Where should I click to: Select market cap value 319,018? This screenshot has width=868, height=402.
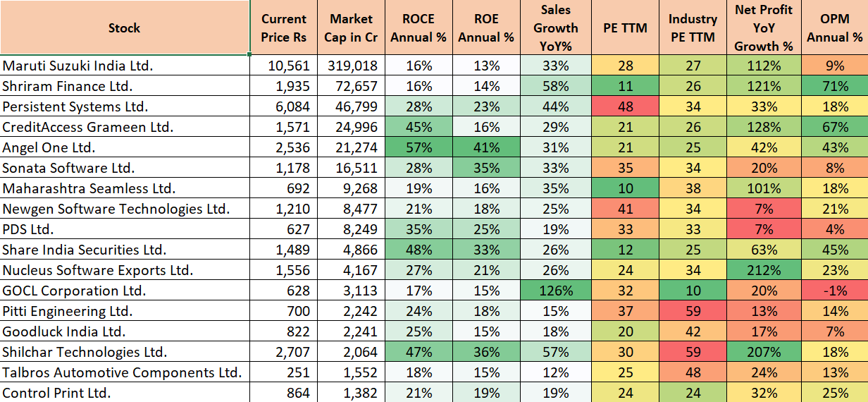(x=351, y=66)
